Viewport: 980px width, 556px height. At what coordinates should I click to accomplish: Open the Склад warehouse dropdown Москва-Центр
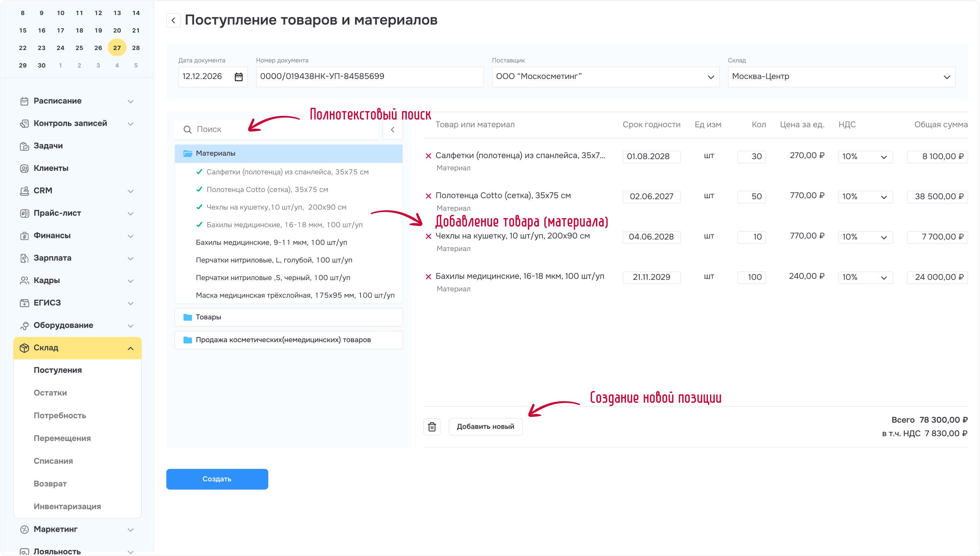(x=842, y=77)
